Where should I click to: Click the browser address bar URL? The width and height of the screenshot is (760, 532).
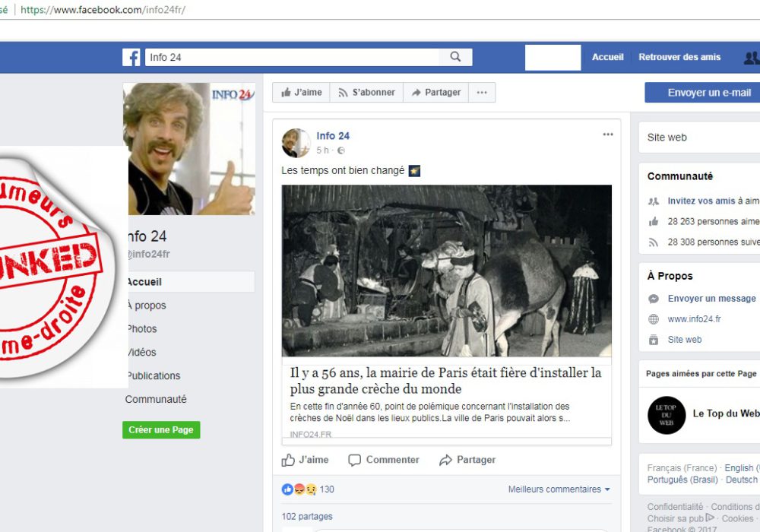103,10
